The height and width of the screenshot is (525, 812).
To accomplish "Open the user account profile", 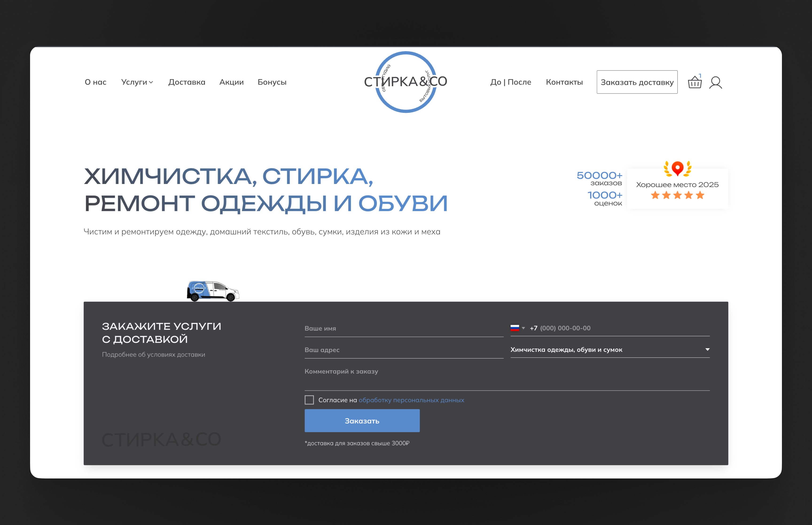I will tap(716, 82).
